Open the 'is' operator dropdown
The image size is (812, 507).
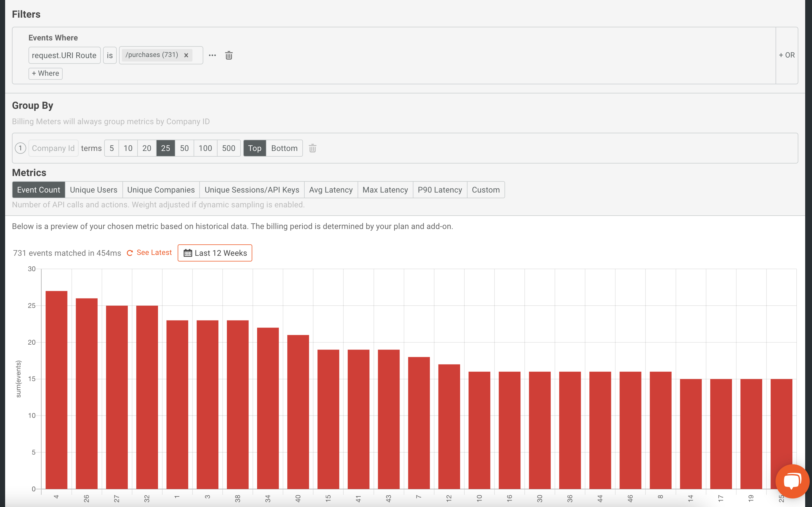(110, 55)
